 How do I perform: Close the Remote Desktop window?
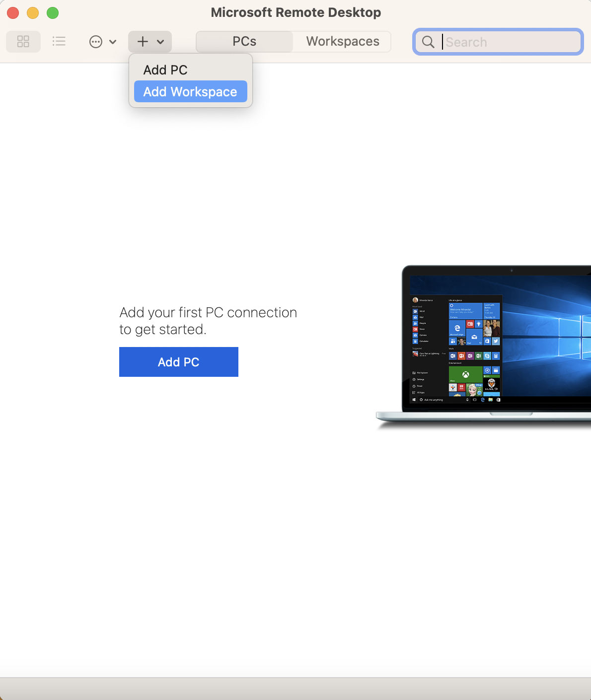pos(13,13)
